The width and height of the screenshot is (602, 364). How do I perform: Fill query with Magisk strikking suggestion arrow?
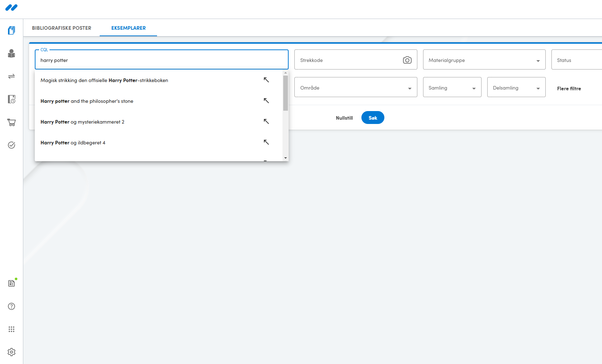[266, 80]
